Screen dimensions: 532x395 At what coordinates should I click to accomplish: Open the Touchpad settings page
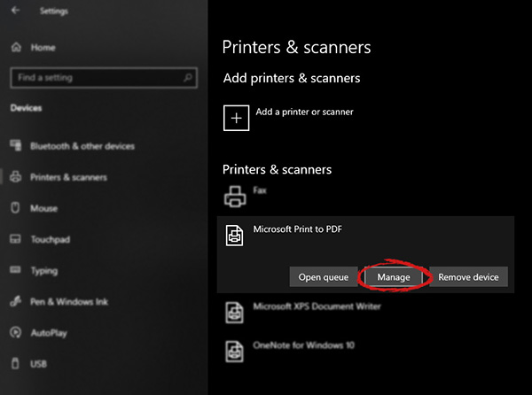point(51,239)
